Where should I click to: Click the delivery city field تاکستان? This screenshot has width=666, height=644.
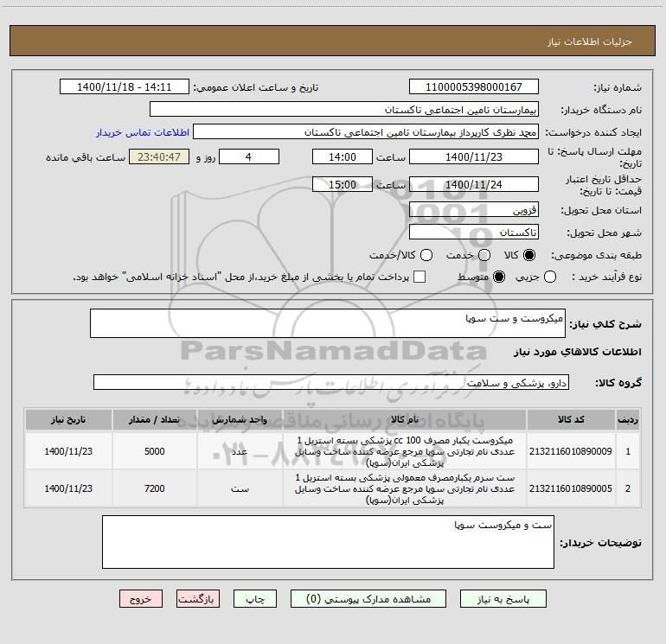(x=474, y=232)
